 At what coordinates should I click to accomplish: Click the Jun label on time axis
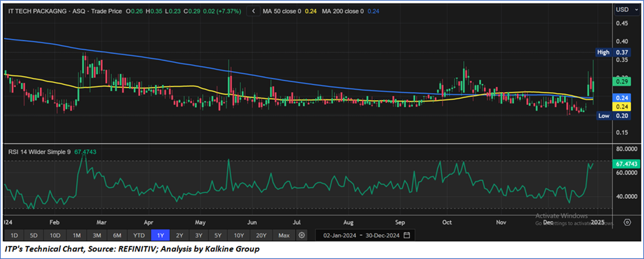pyautogui.click(x=252, y=222)
